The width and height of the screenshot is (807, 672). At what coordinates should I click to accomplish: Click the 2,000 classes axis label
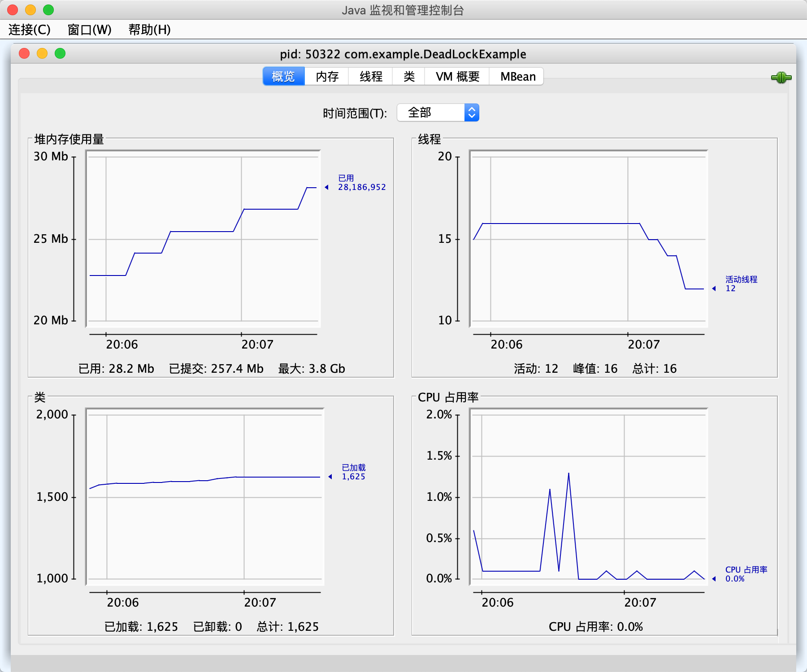[52, 414]
